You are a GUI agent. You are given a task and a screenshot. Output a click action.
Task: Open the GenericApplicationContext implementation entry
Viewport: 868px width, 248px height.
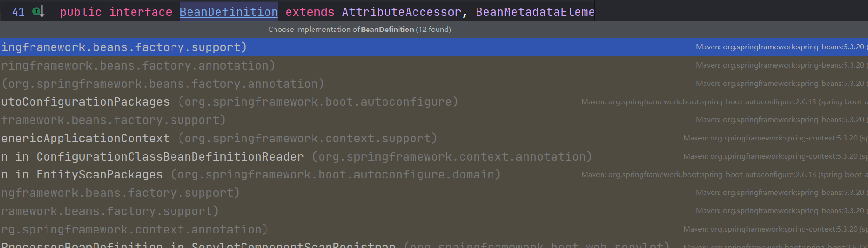tap(85, 139)
